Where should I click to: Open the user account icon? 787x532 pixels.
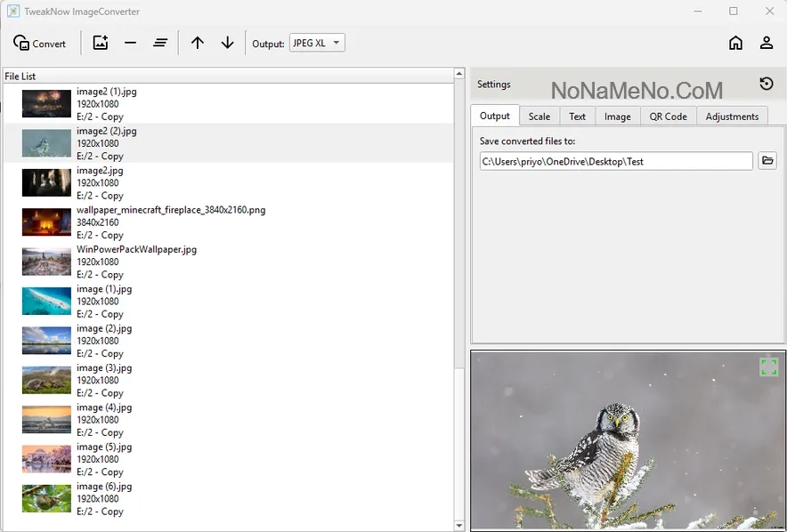766,43
